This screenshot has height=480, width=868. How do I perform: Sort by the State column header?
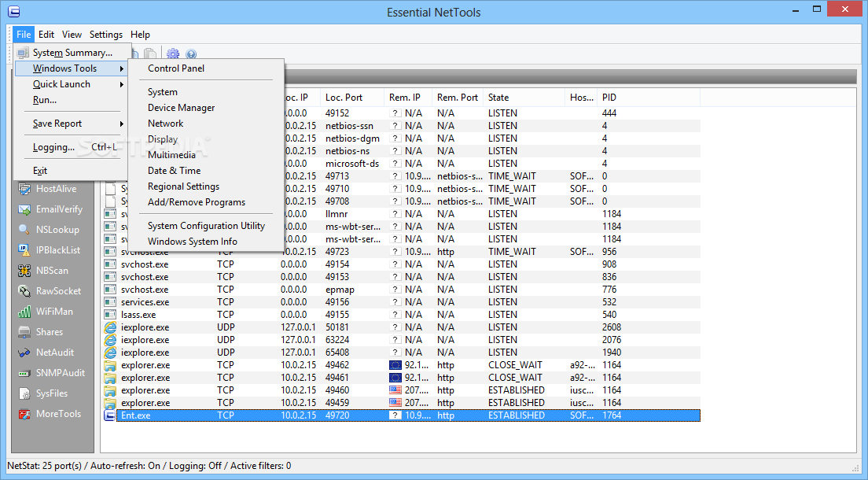point(524,98)
